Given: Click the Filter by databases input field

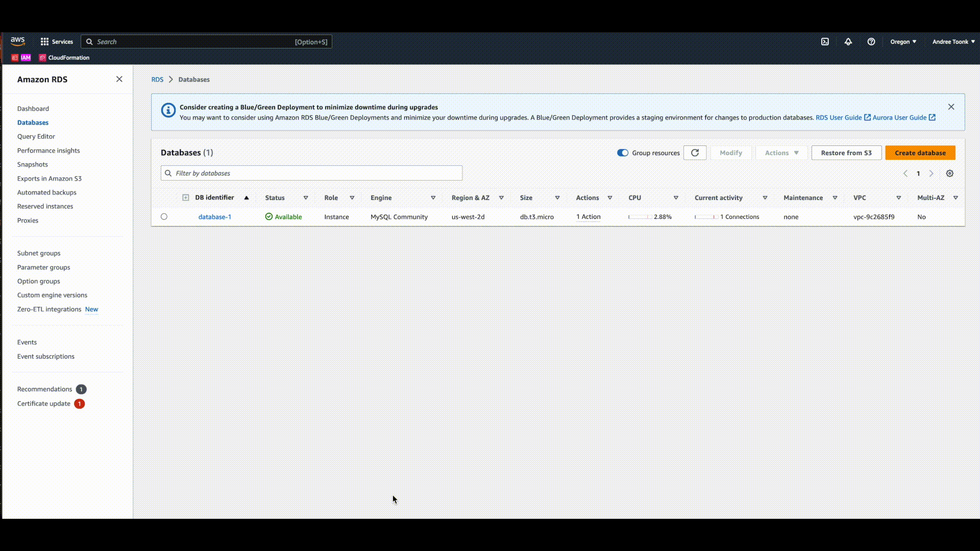Looking at the screenshot, I should click(312, 173).
